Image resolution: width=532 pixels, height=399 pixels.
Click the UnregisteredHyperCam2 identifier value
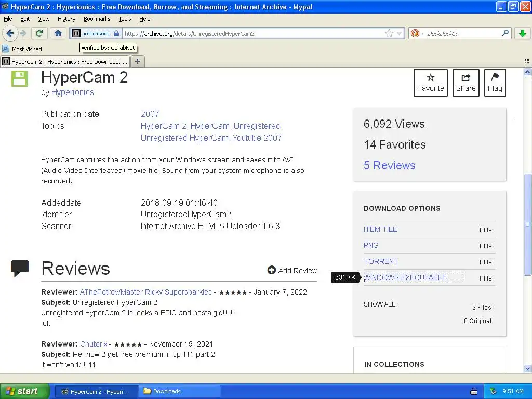click(186, 215)
